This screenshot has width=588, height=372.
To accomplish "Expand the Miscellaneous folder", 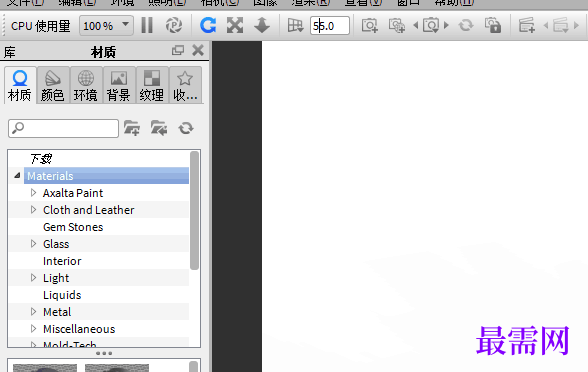I will pos(33,329).
